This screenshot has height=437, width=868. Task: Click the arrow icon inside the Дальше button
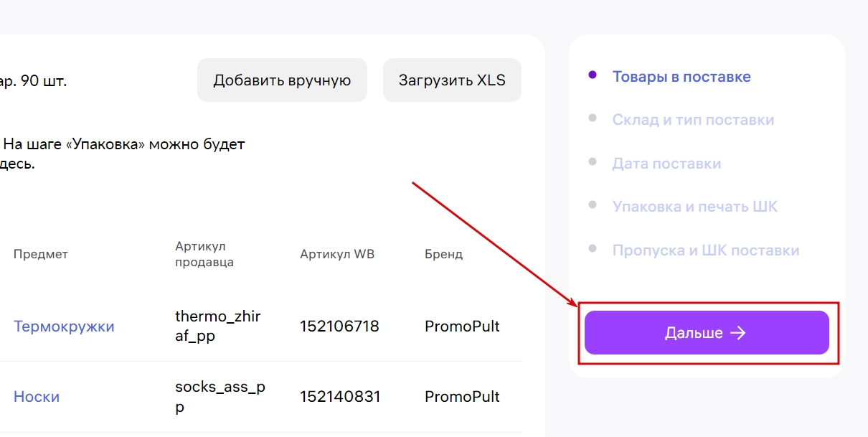pyautogui.click(x=739, y=332)
